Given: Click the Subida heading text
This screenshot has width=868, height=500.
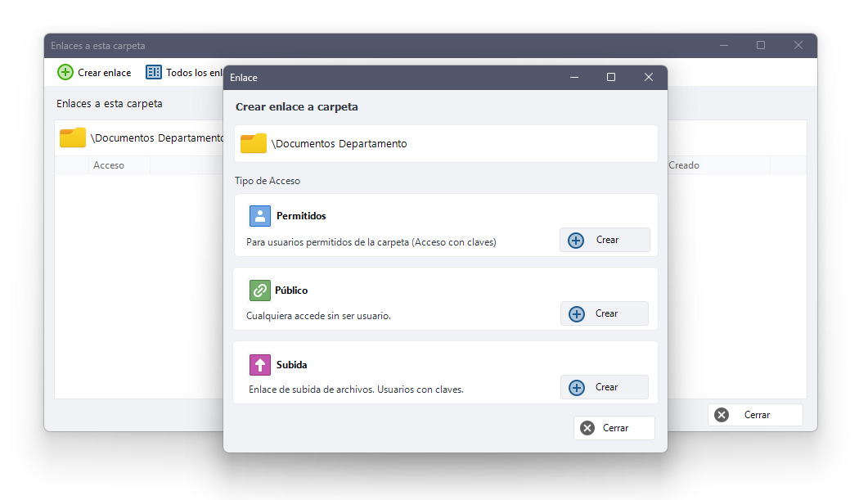Looking at the screenshot, I should 292,365.
